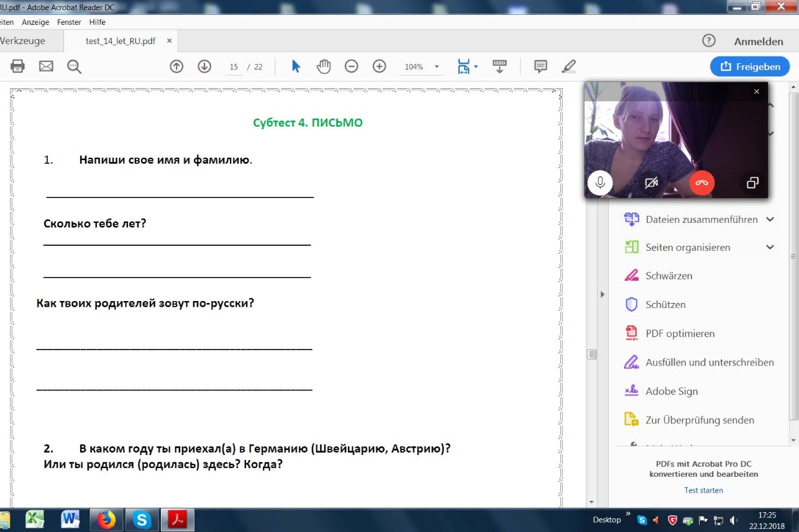Mute the microphone in video call
This screenshot has height=532, width=799.
[x=600, y=183]
